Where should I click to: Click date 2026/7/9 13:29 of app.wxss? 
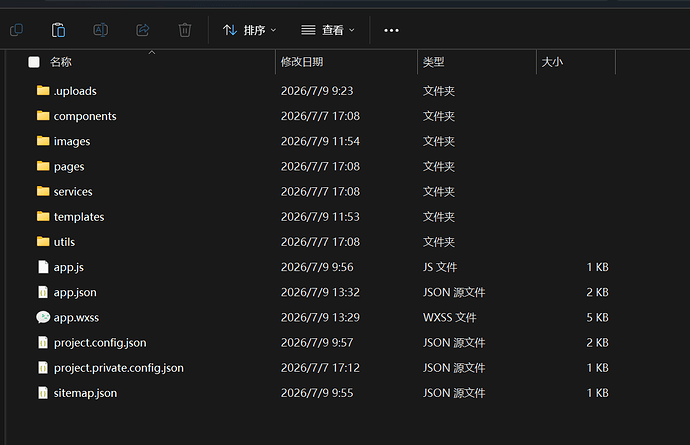pyautogui.click(x=320, y=318)
